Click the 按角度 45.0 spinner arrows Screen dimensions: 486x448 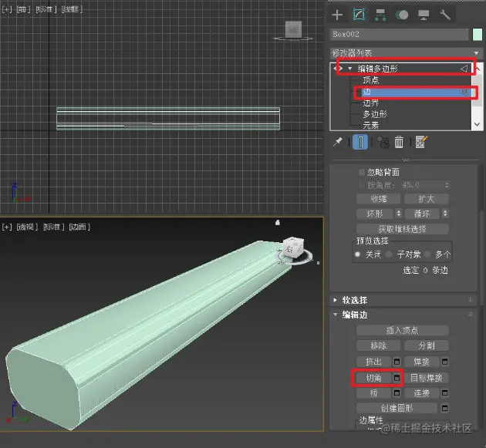(447, 185)
